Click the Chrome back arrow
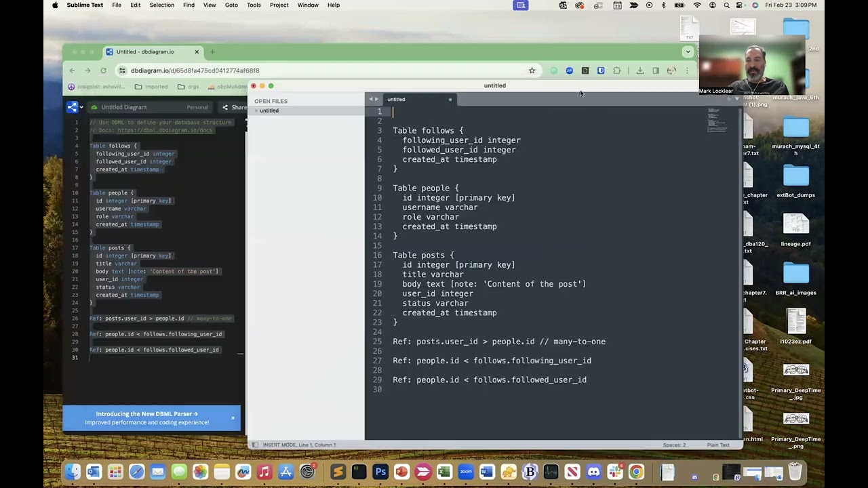This screenshot has height=488, width=868. point(73,70)
